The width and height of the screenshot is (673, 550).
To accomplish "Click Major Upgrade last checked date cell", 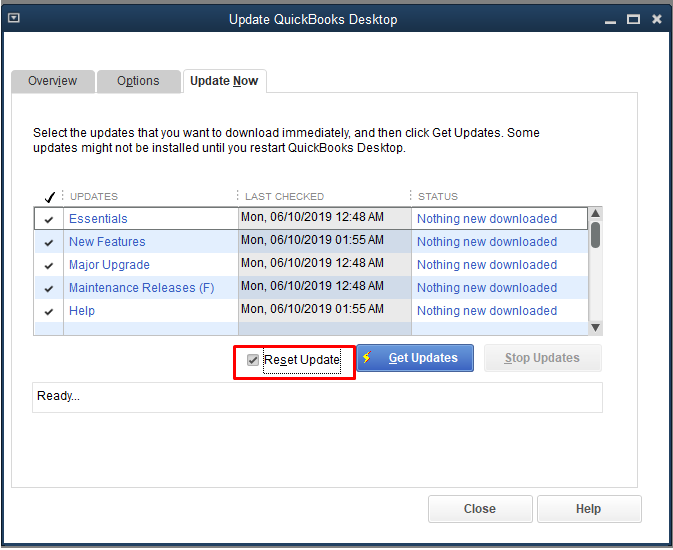I will 324,264.
